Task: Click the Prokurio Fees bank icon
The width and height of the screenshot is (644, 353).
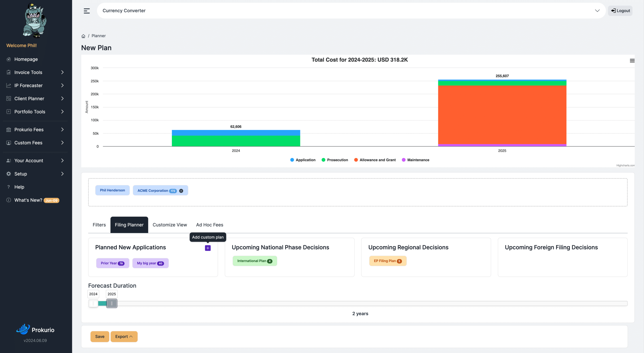Action: click(9, 129)
